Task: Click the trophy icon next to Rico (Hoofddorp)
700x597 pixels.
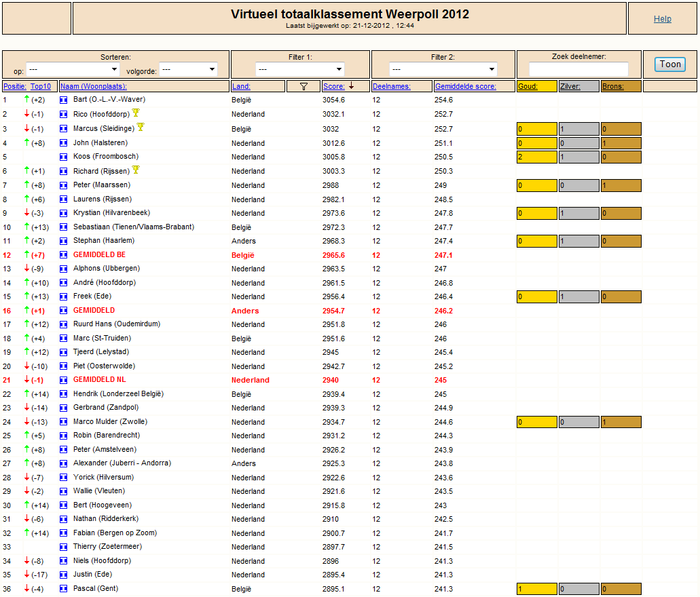Action: pos(136,113)
